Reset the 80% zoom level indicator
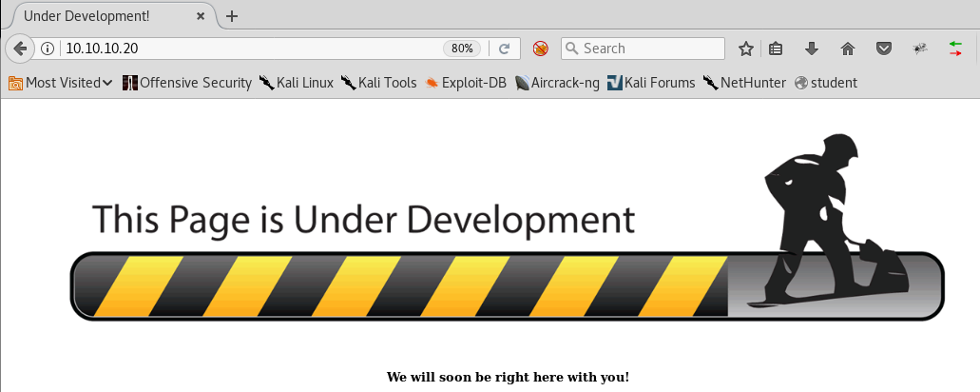 tap(462, 49)
